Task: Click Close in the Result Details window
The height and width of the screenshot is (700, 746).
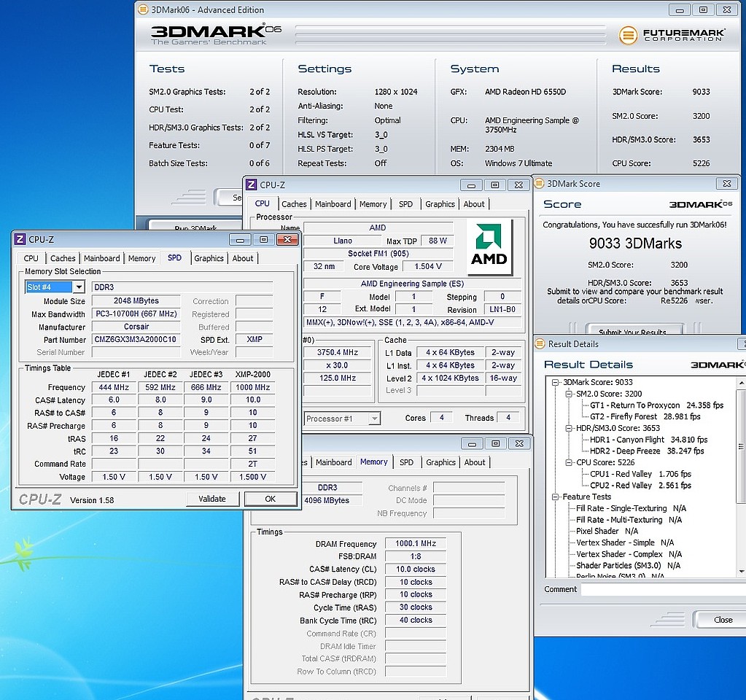Action: (x=719, y=620)
